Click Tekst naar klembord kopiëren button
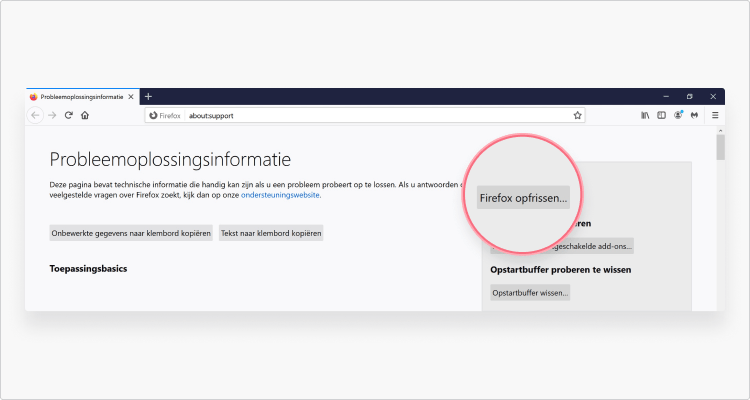This screenshot has width=750, height=400. (271, 233)
